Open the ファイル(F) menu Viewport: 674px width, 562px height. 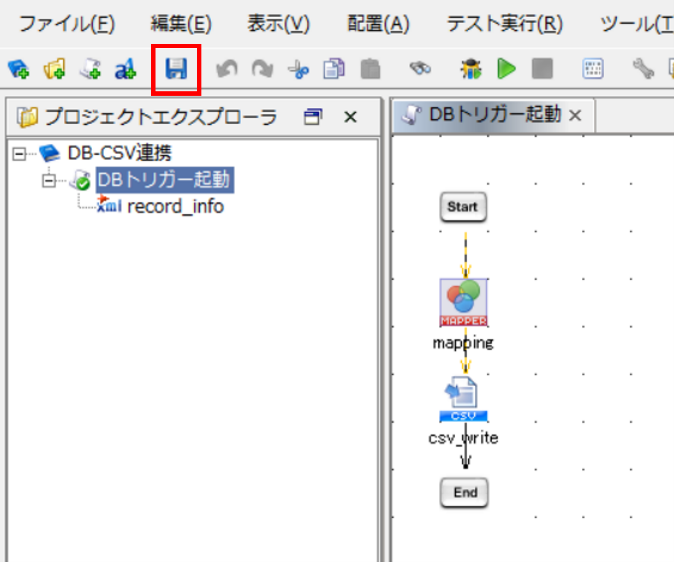[67, 24]
